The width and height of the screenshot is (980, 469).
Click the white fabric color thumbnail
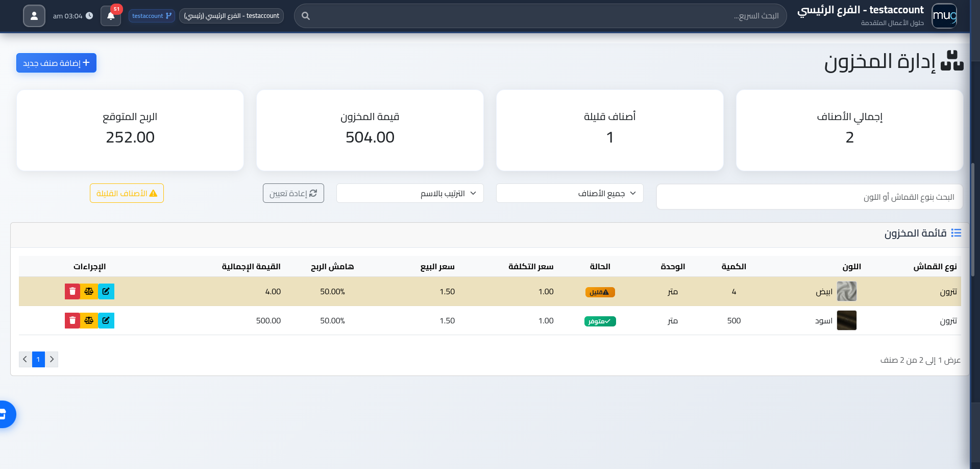846,291
